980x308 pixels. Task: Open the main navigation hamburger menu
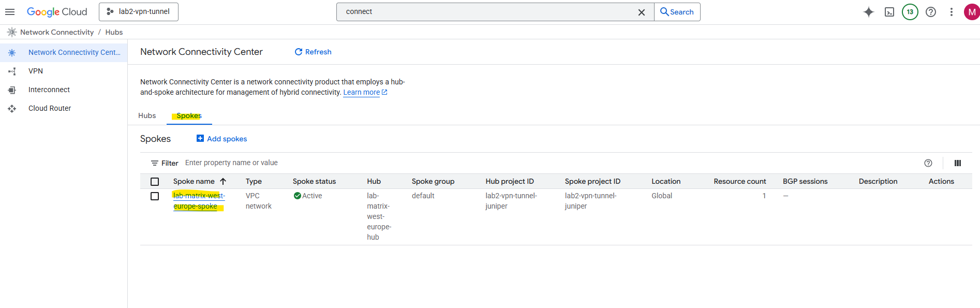(x=10, y=12)
